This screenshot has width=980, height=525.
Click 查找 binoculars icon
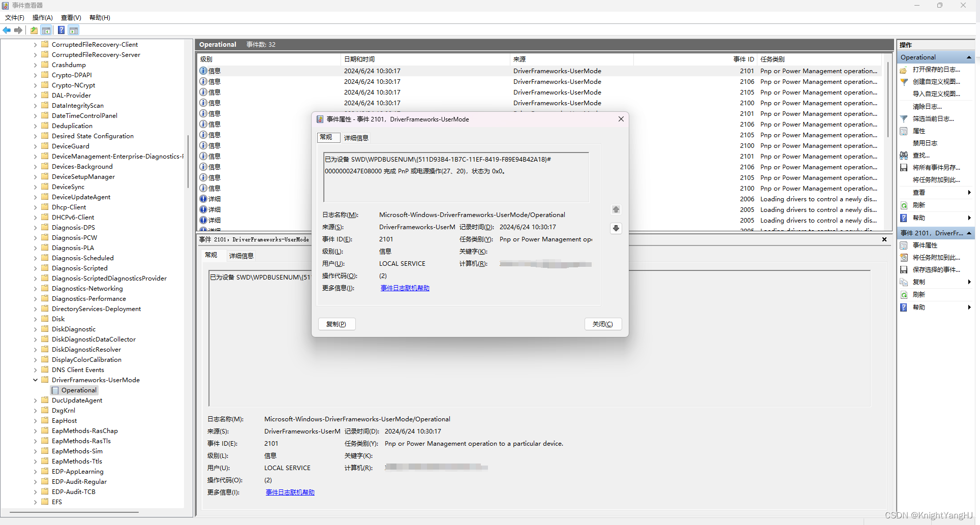coord(904,156)
